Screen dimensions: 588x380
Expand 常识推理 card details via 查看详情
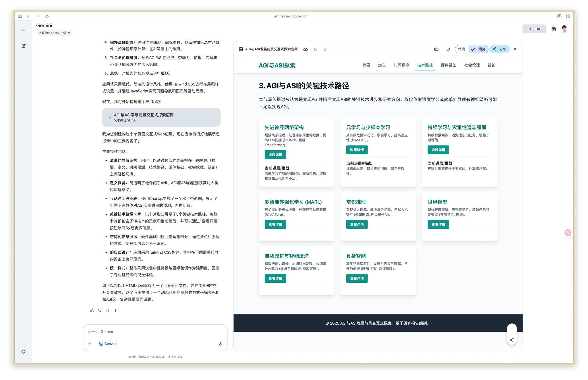pyautogui.click(x=357, y=224)
